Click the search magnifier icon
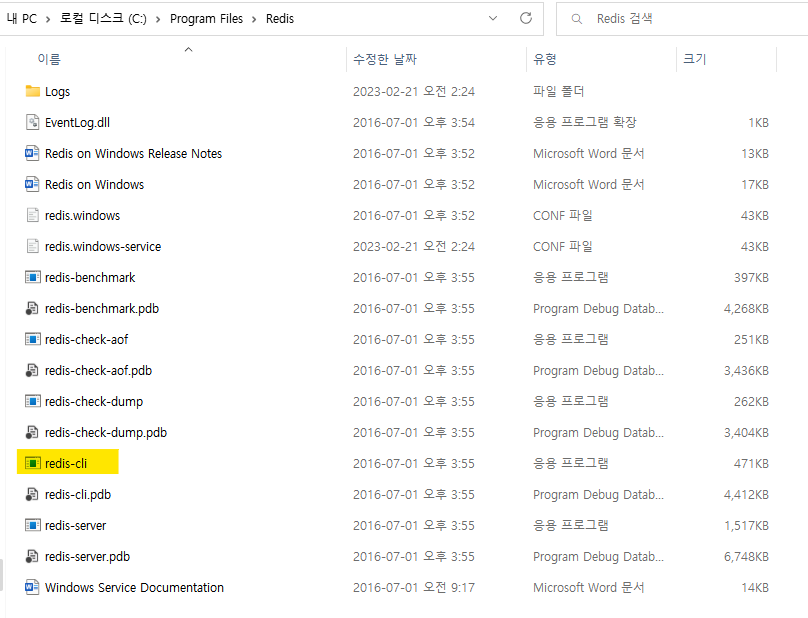 click(577, 19)
